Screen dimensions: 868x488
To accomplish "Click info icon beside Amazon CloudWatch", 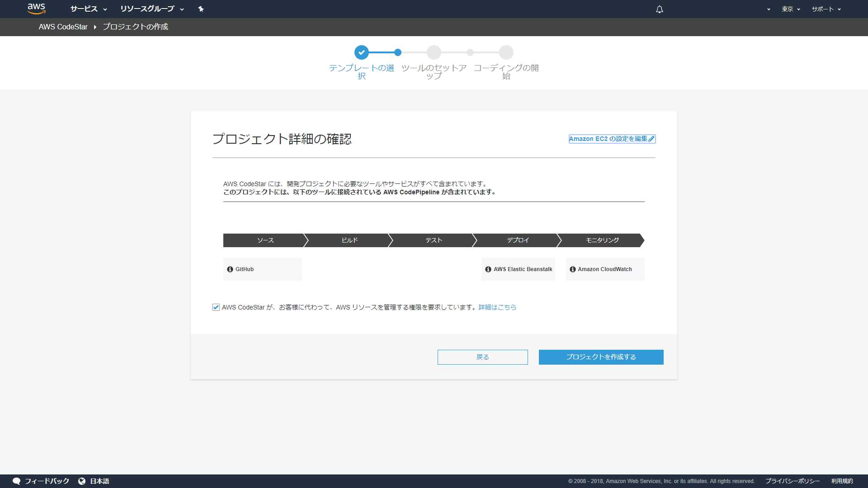I will click(573, 269).
